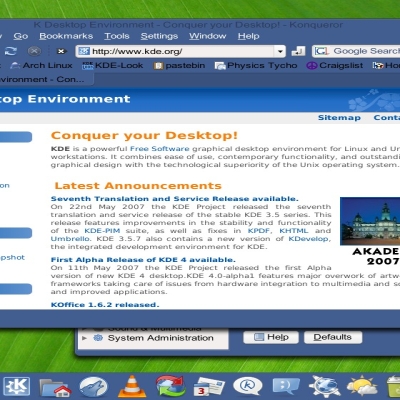Select System Administration tree row text
This screenshot has height=400, width=400.
(x=161, y=338)
